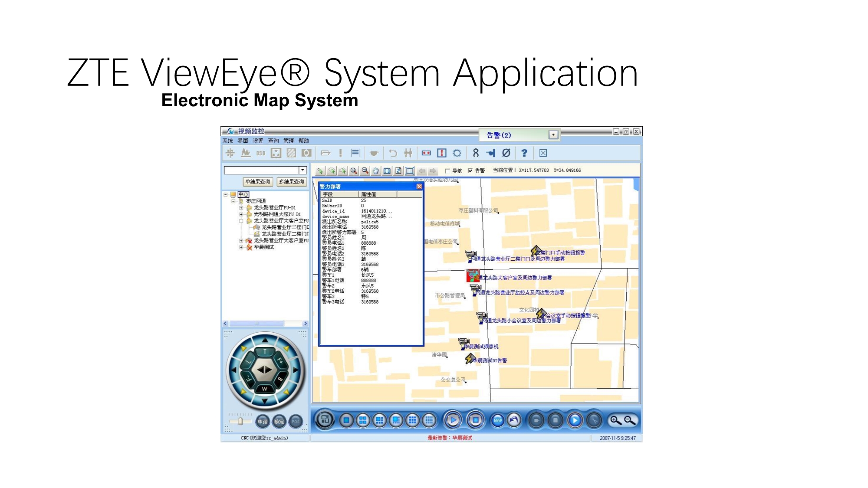Switch to nine-window video layout
Screen dimensions: 868x488
coord(412,420)
